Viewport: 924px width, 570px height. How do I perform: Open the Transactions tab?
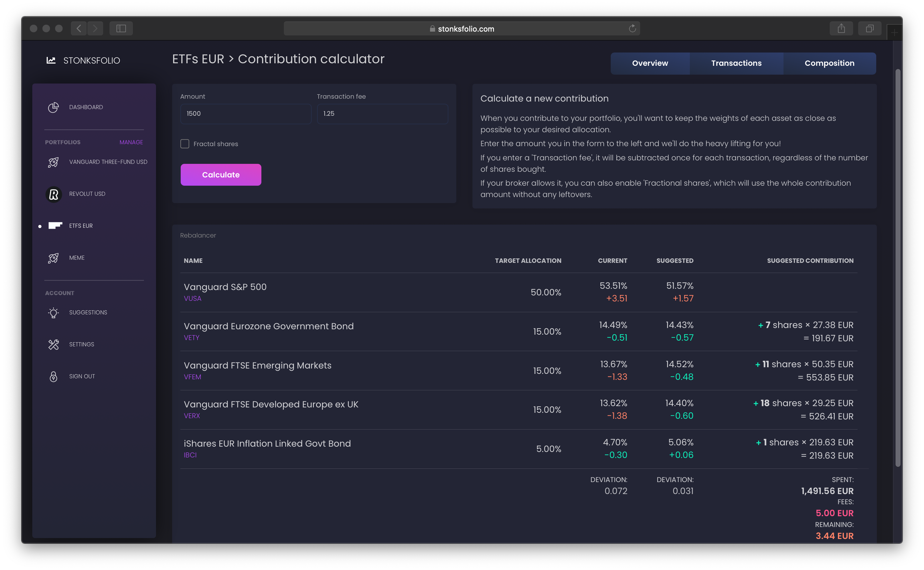[x=736, y=63]
